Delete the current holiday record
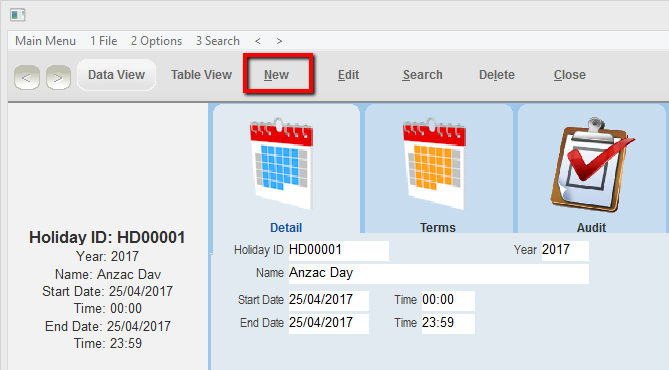The image size is (669, 370). (497, 75)
